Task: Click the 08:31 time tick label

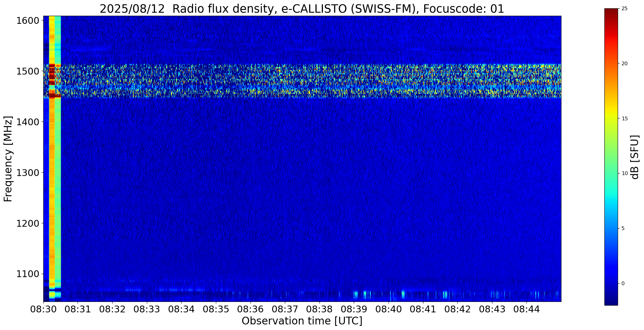Action: [x=78, y=309]
